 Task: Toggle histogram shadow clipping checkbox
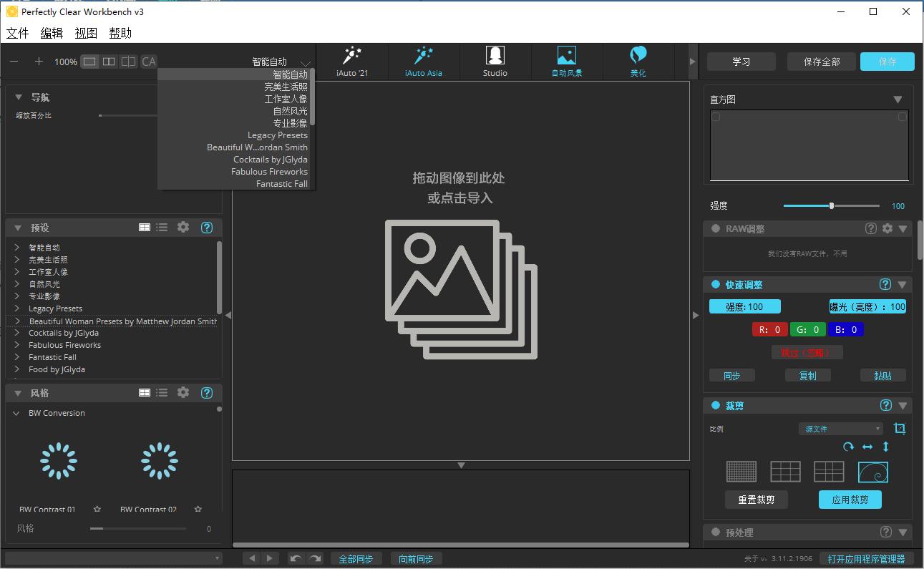point(716,117)
